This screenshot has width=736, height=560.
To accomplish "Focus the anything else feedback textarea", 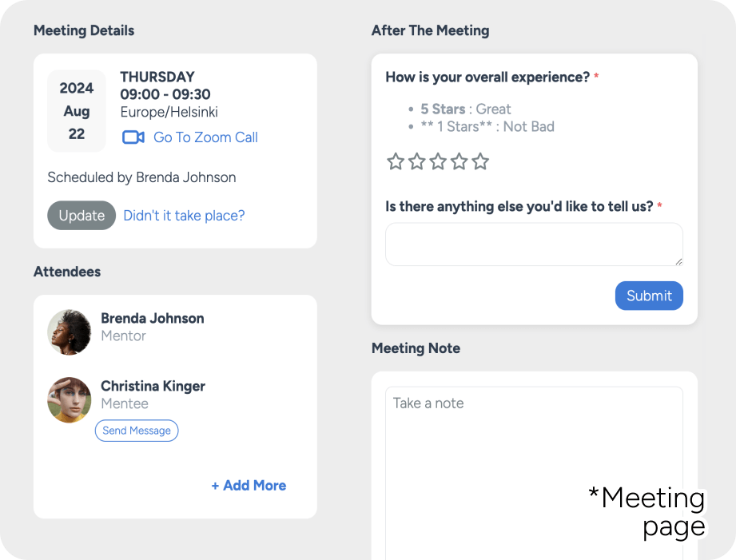I will (534, 244).
